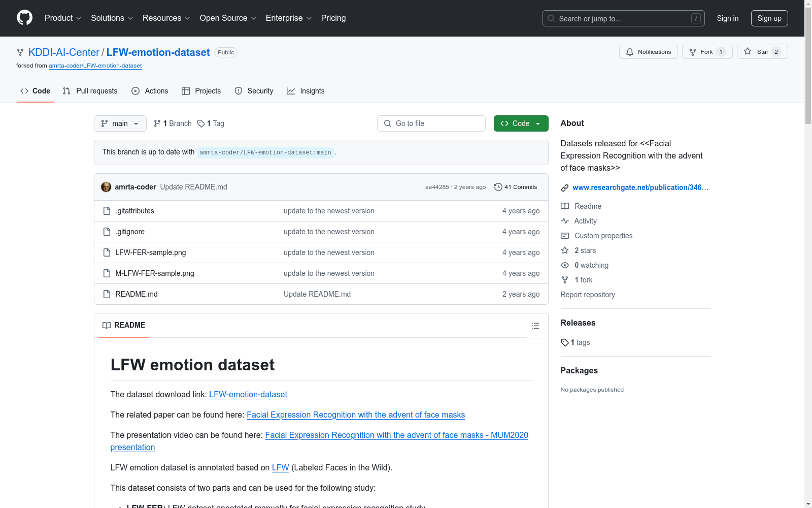Open the researchgate.net publication link
Screen dimensions: 812x508
pos(640,187)
